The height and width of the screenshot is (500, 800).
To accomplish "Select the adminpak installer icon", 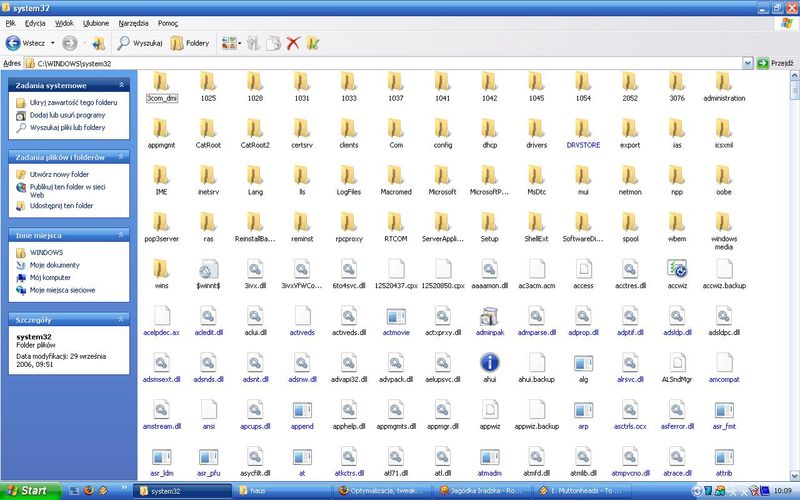I will (x=489, y=316).
